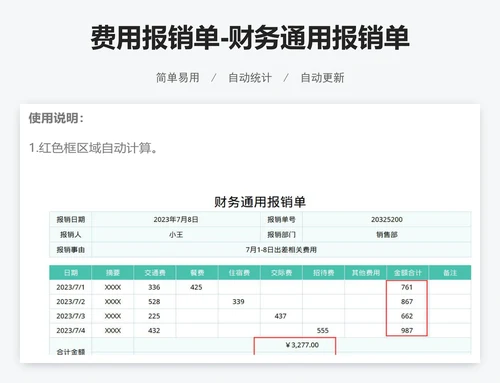Select the grand total ¥3,277.00 cell

click(x=302, y=345)
